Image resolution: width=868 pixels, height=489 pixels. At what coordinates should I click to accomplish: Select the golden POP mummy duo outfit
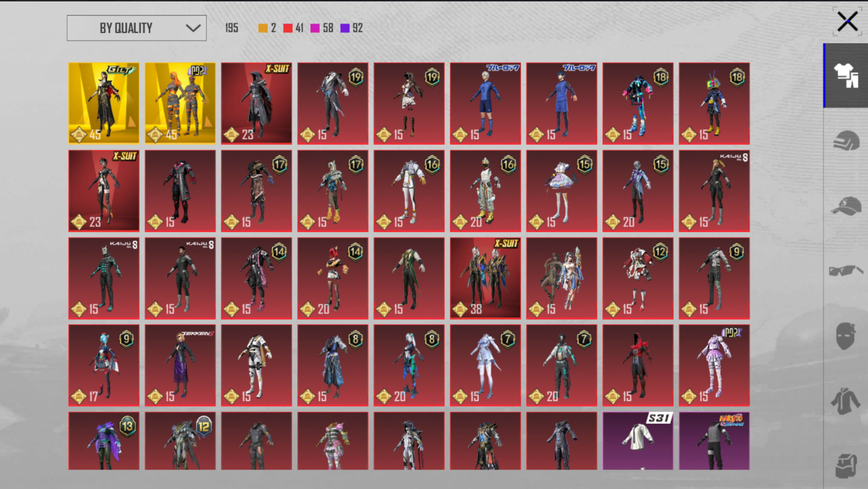pos(180,103)
